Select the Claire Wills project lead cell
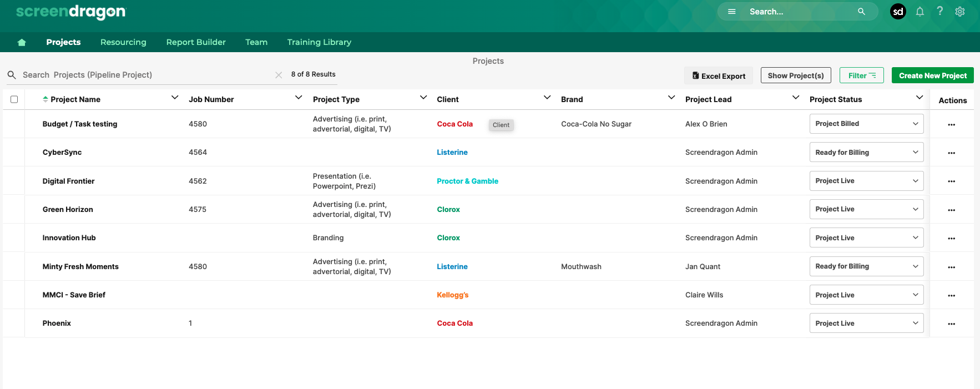The image size is (980, 389). click(x=704, y=295)
